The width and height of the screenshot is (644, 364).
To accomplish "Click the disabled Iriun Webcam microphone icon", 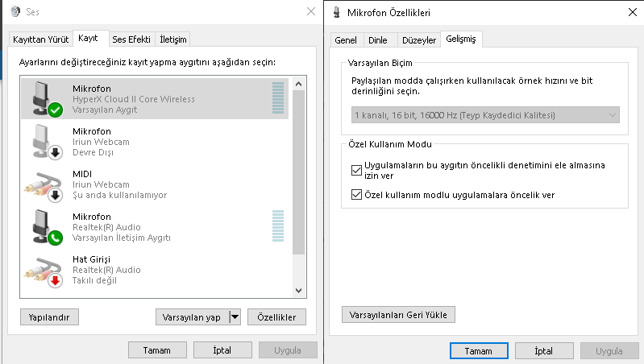I will pyautogui.click(x=45, y=141).
